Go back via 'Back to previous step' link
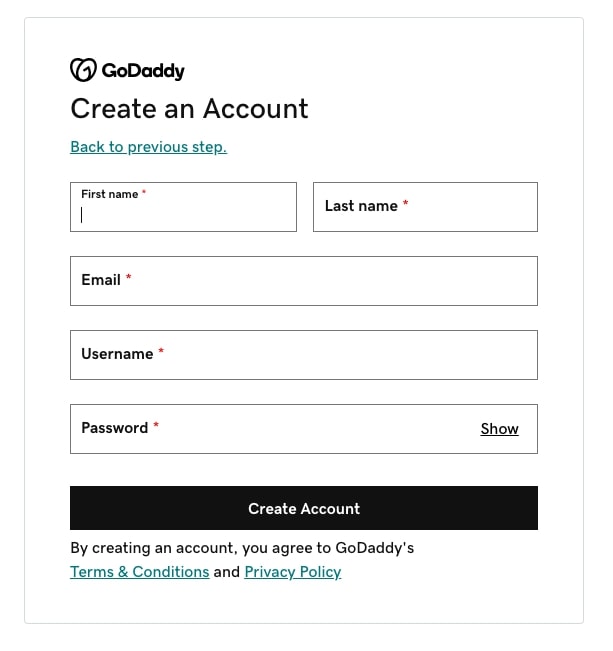613x651 pixels. 149,147
